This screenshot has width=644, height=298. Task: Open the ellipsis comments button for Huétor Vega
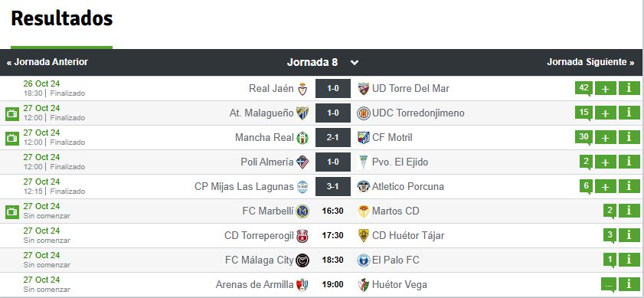click(609, 284)
